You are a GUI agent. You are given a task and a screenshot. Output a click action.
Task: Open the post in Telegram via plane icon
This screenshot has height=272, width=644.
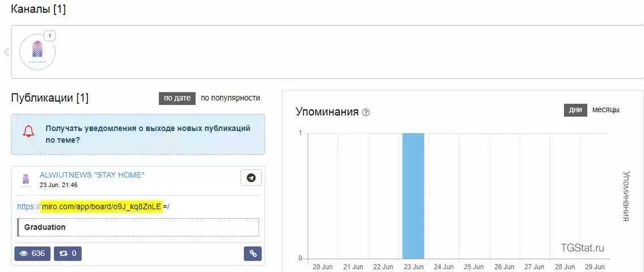coord(251,177)
